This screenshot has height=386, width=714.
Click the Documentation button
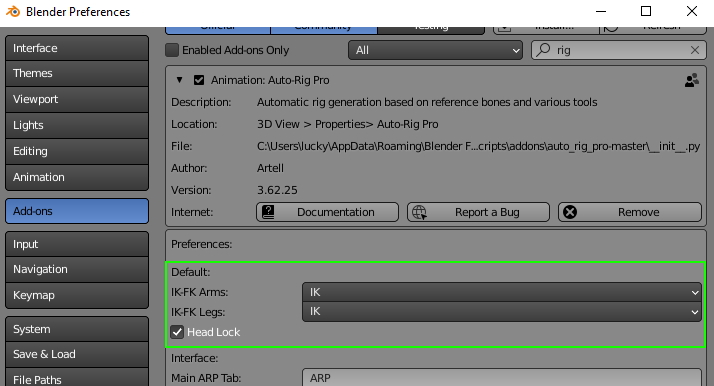[327, 212]
